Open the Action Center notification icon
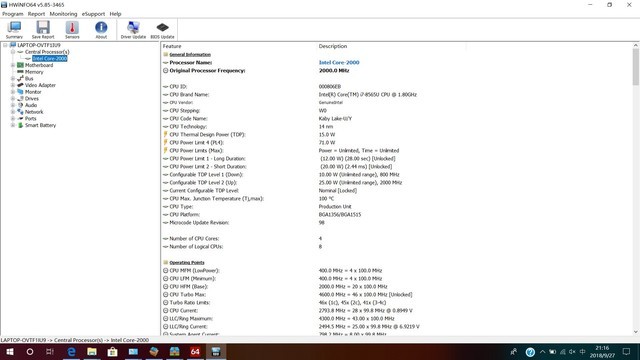640x360 pixels. pyautogui.click(x=627, y=351)
